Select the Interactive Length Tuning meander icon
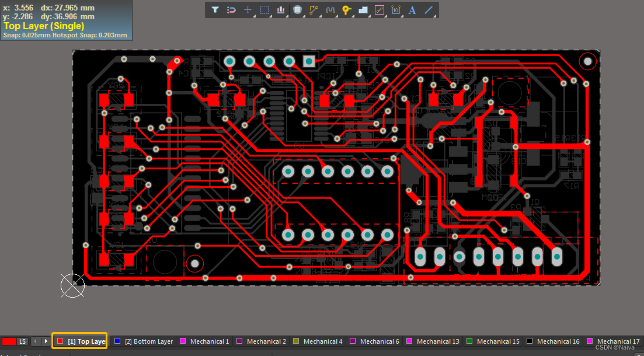Image resolution: width=644 pixels, height=356 pixels. pyautogui.click(x=330, y=10)
